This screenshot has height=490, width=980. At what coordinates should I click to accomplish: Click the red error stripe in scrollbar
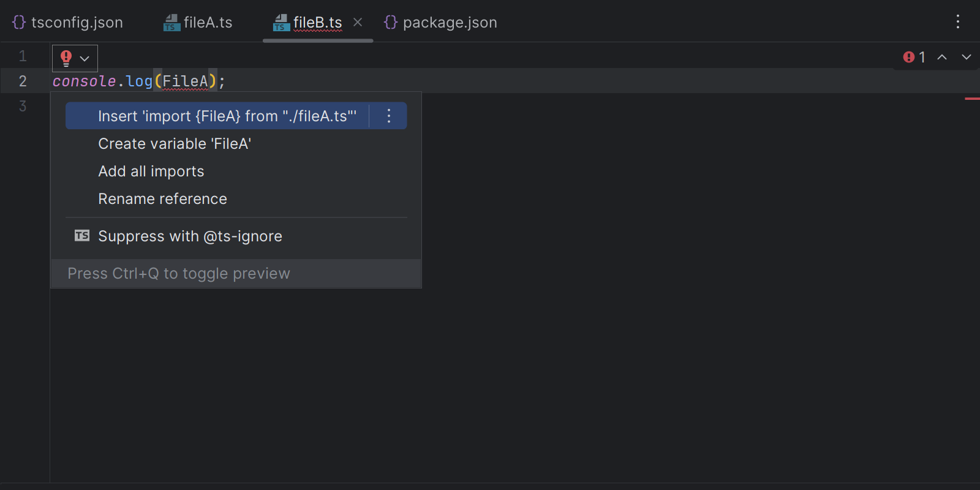click(x=972, y=99)
